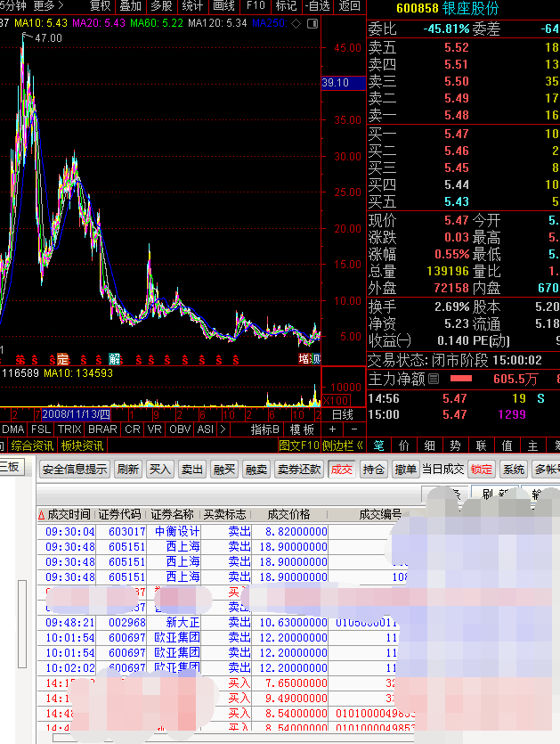
Task: Click the minus zoom-out button beside 日线
Action: pyautogui.click(x=354, y=429)
